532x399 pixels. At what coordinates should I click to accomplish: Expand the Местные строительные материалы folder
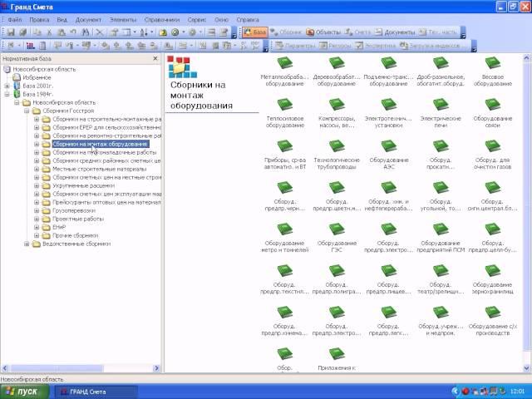37,169
